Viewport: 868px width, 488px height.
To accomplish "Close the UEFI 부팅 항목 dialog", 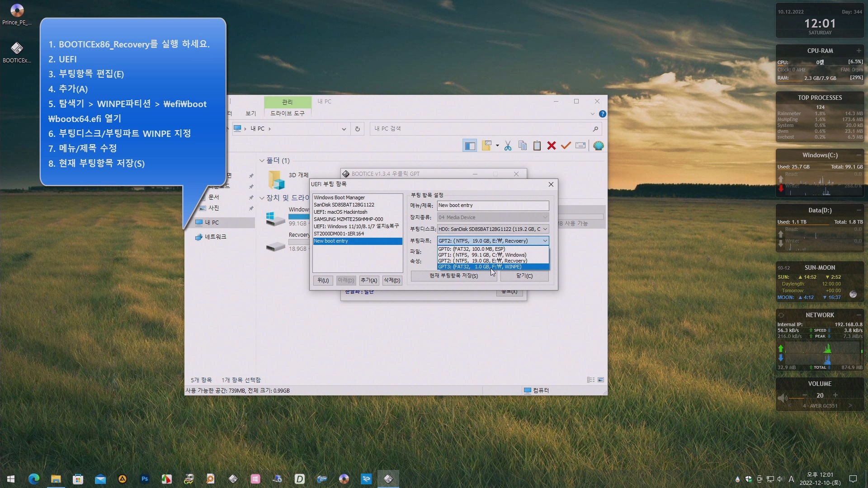I will pos(551,184).
